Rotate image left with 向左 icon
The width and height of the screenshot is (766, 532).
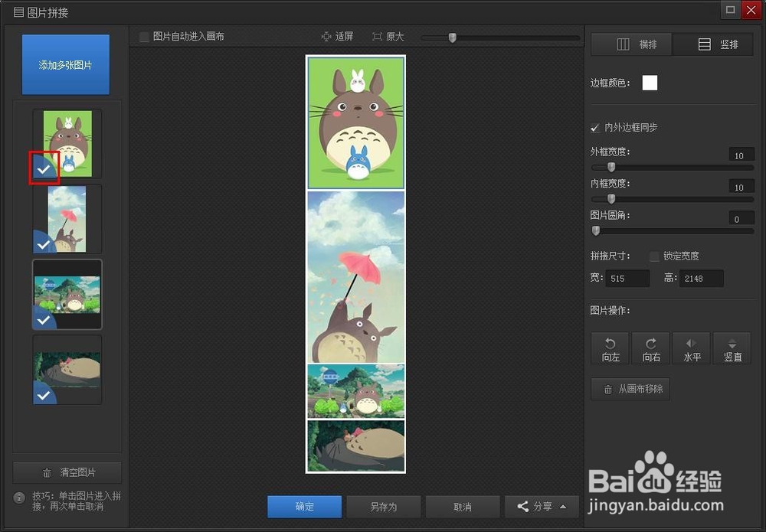[610, 348]
